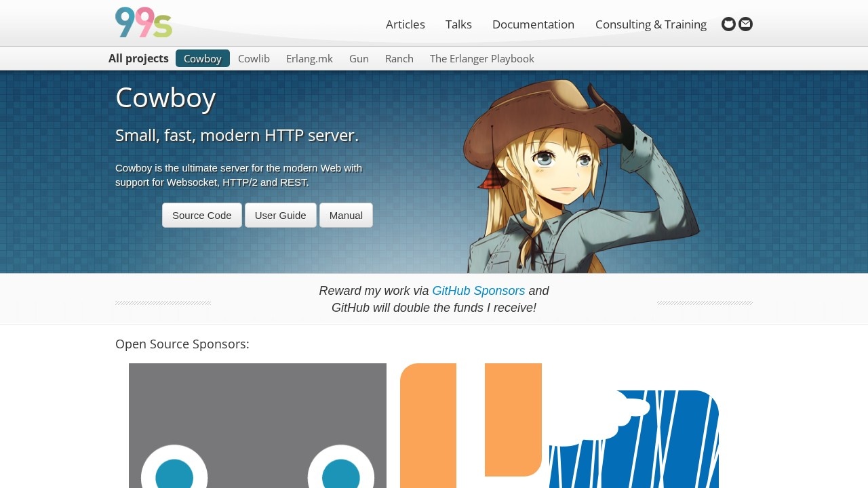Switch to the Gun project tab
Screen dimensions: 868x488
coord(359,58)
